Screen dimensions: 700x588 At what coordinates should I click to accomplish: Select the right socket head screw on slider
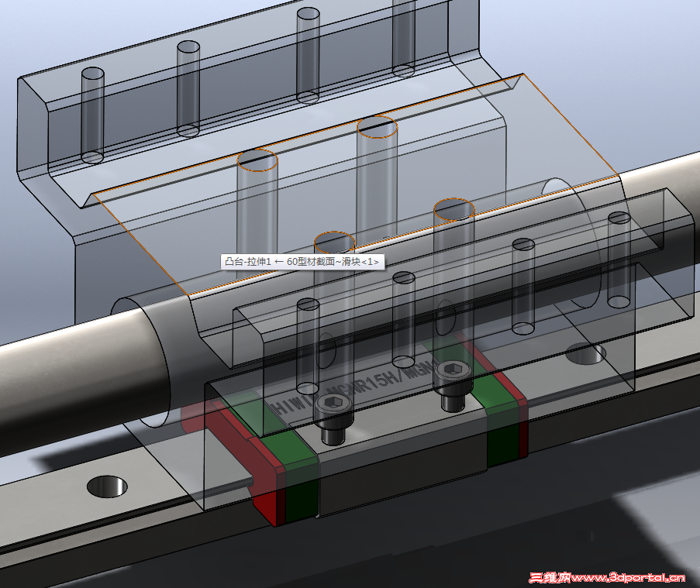click(x=453, y=386)
